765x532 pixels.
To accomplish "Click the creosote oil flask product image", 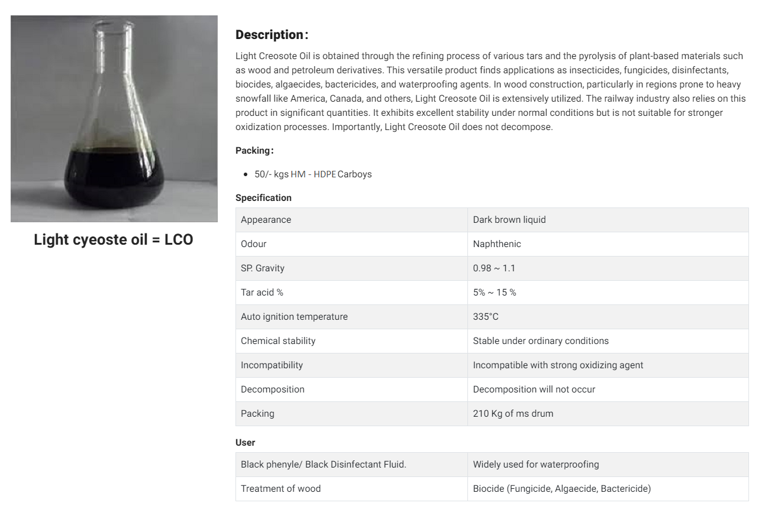I will pyautogui.click(x=114, y=119).
